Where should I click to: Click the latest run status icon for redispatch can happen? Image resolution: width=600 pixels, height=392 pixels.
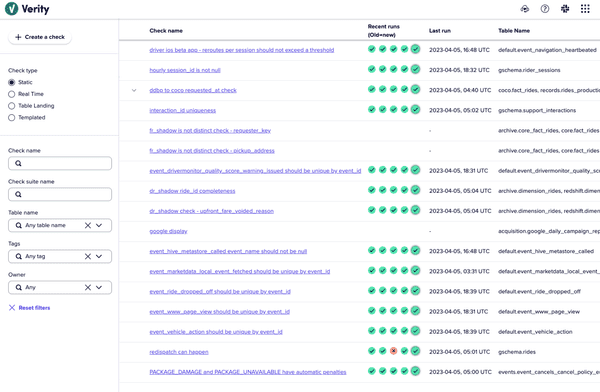[415, 351]
